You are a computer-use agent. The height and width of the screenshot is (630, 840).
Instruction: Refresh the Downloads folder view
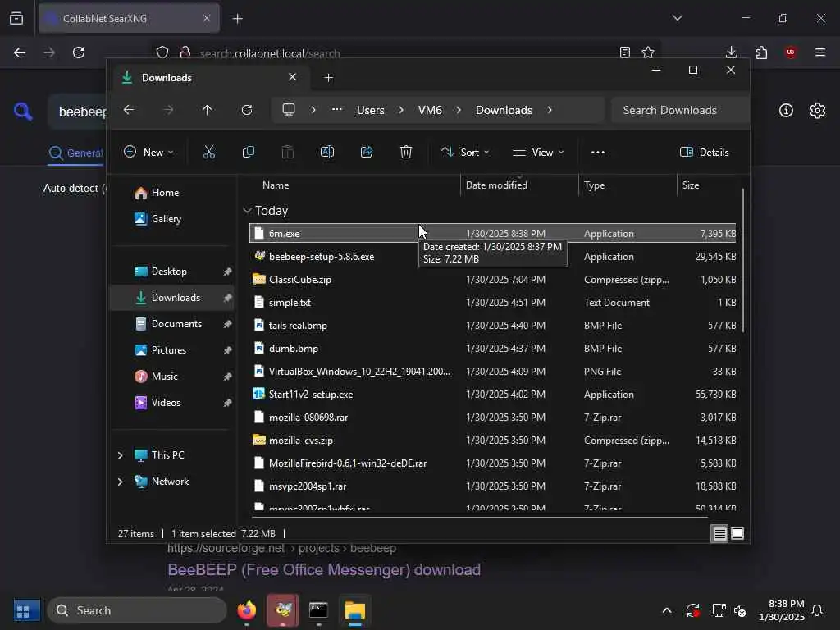(x=246, y=110)
